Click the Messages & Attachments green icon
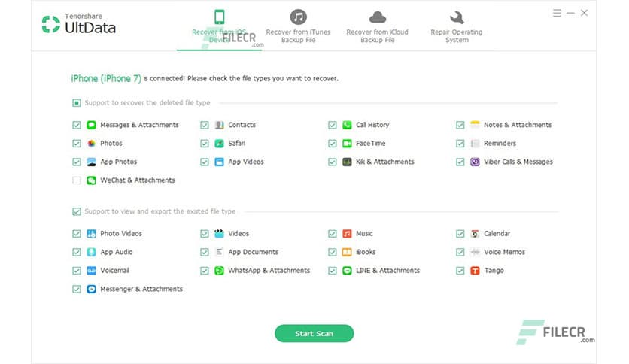Screen dimensions: 629x364 [92, 125]
